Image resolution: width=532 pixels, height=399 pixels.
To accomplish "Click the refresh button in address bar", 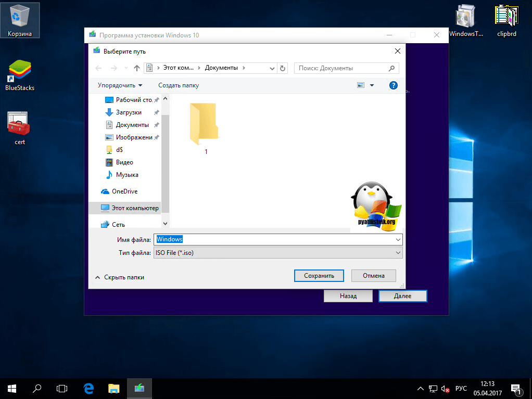I will 283,68.
